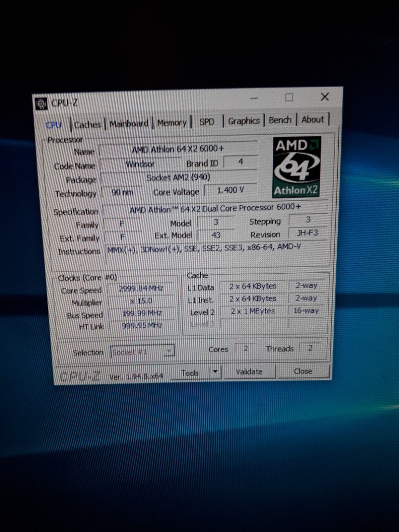Click the Tools button
The height and width of the screenshot is (532, 399).
[x=190, y=373]
